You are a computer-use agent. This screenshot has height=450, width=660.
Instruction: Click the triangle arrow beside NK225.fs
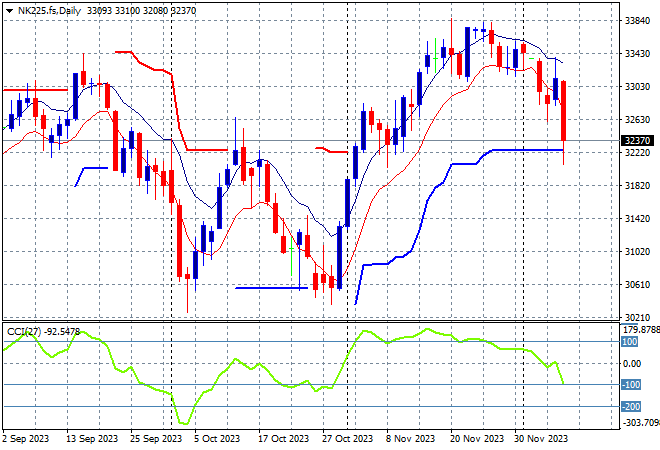(x=9, y=9)
